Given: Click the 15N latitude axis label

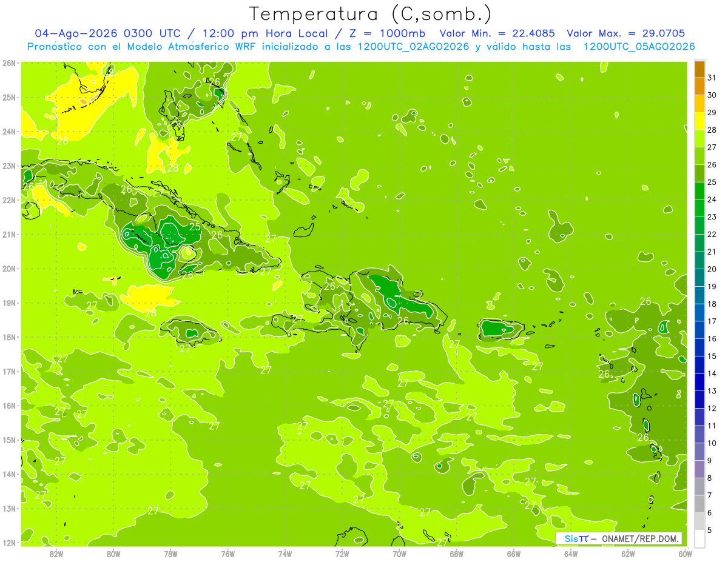Looking at the screenshot, I should click(x=9, y=440).
